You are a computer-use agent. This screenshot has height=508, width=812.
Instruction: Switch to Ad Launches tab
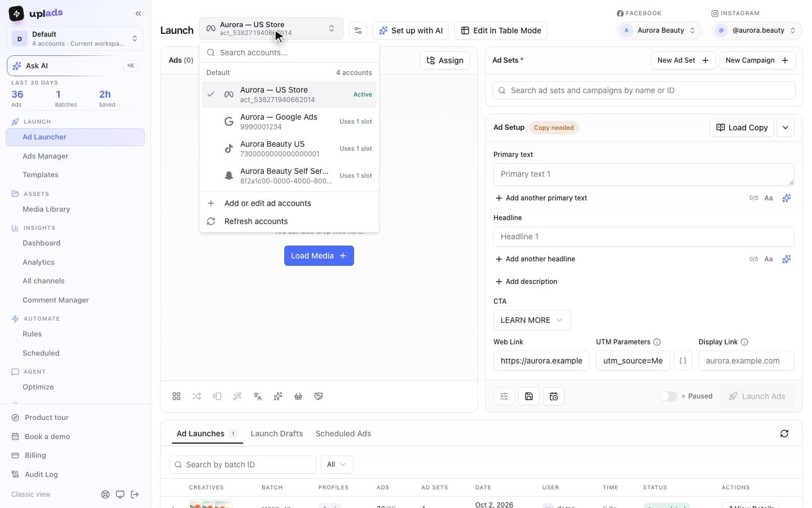point(207,433)
